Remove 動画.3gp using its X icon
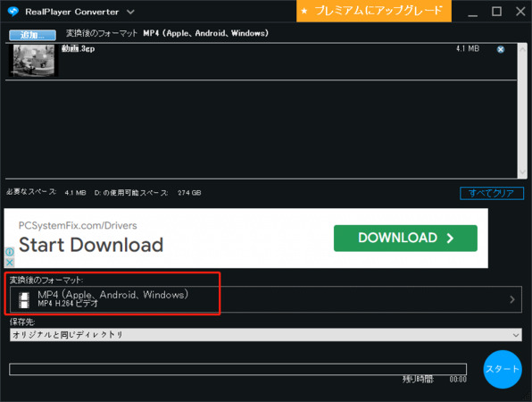Viewport: 532px width, 402px height. tap(501, 49)
